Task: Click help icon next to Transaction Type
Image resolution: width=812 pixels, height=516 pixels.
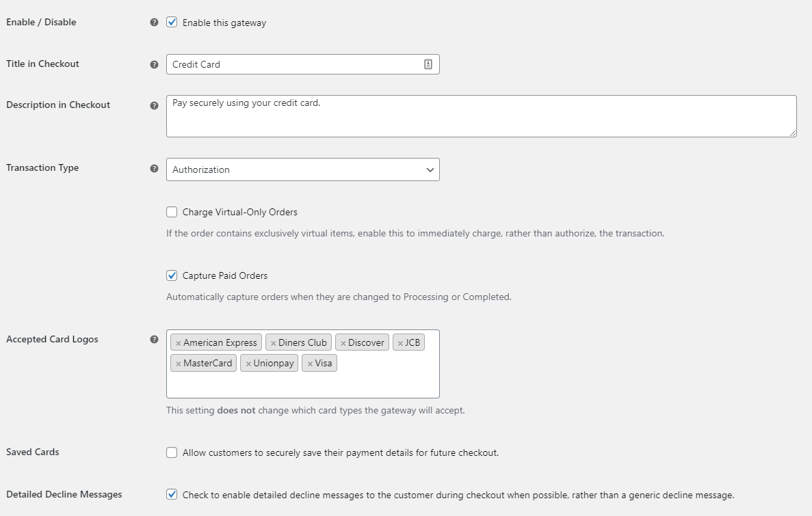Action: point(154,168)
